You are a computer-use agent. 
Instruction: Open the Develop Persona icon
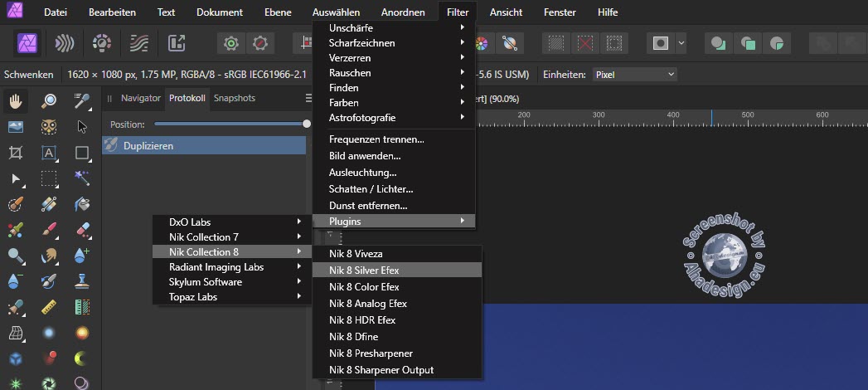[x=102, y=43]
